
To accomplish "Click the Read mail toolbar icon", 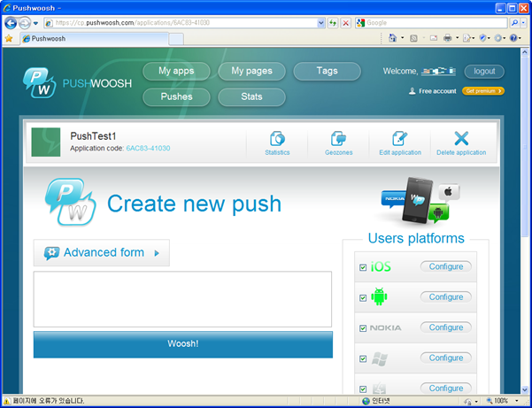I will pos(434,38).
